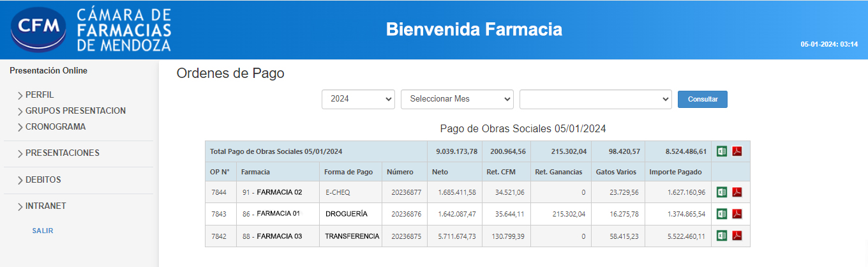This screenshot has height=267, width=868.
Task: Open PDF for order 7843
Action: pyautogui.click(x=737, y=214)
